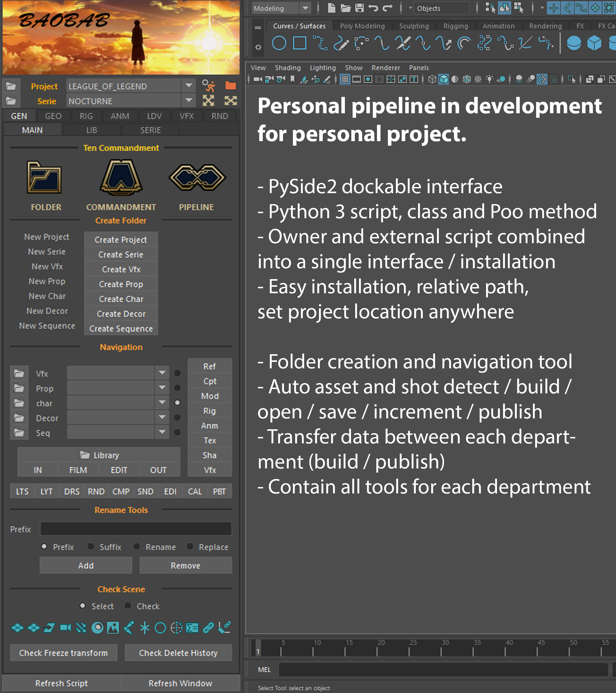The height and width of the screenshot is (693, 616).
Task: Click the save scene floppy disk icon
Action: click(x=359, y=8)
